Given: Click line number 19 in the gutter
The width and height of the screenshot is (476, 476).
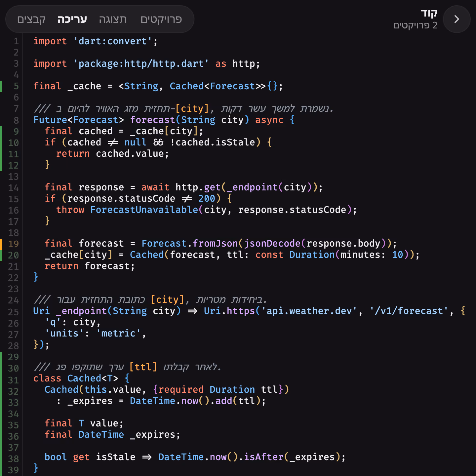Looking at the screenshot, I should point(13,244).
